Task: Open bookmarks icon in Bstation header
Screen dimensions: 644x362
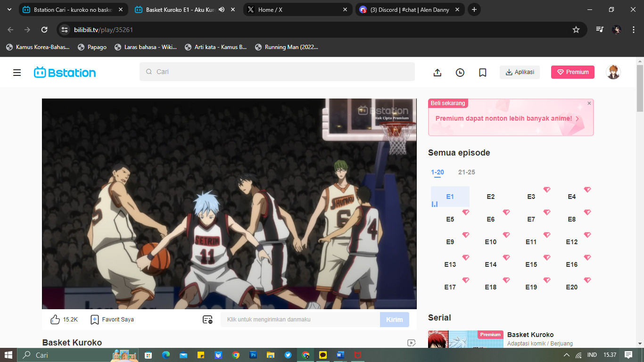Action: tap(483, 73)
